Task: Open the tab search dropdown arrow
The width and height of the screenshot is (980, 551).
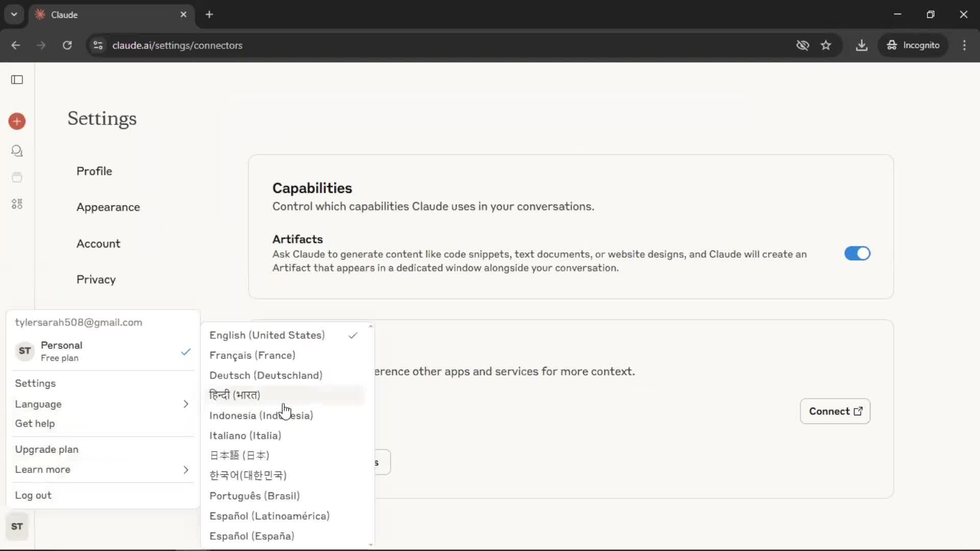Action: [14, 15]
